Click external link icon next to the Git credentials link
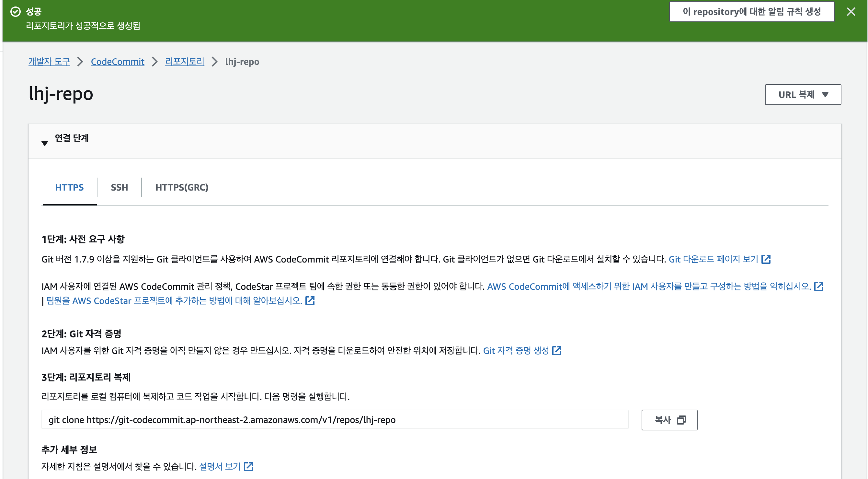The width and height of the screenshot is (868, 479). click(557, 351)
